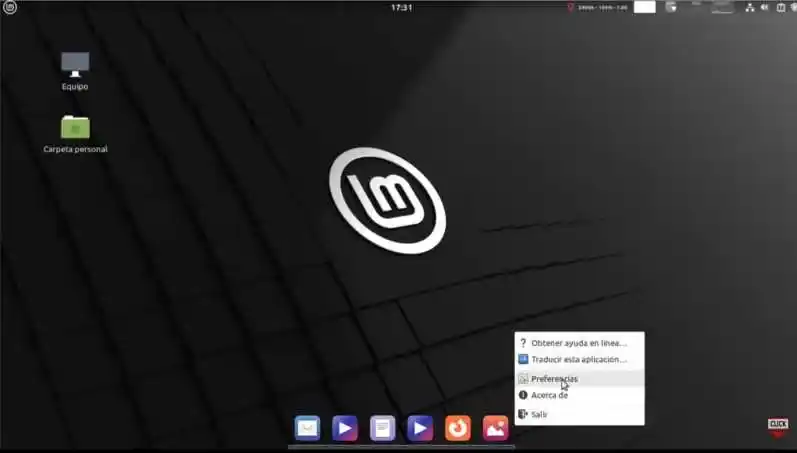Open the Linux Mint menu button
Viewport: 797px width, 453px height.
coord(10,7)
